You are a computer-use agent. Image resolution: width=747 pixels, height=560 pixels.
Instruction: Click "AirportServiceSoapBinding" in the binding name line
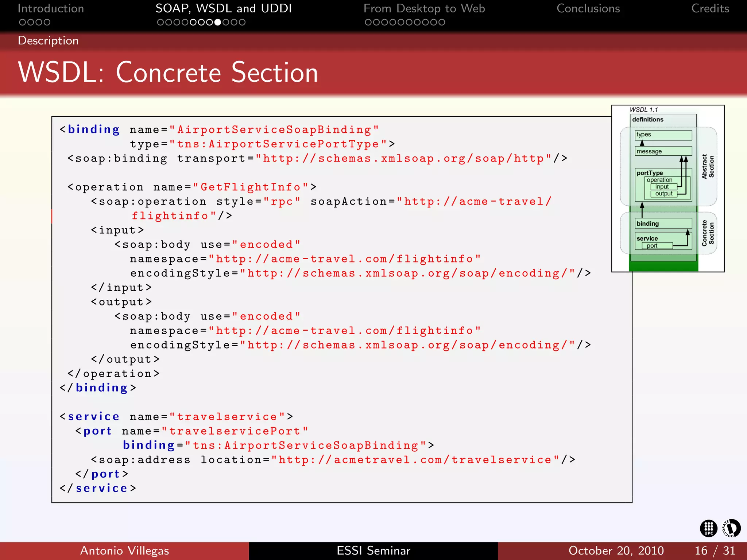(x=274, y=130)
